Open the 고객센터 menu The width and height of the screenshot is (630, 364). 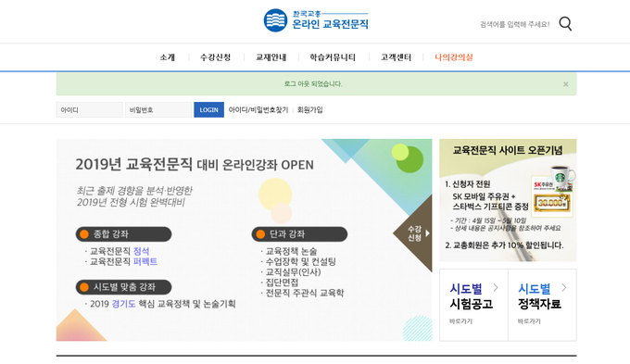pos(396,57)
